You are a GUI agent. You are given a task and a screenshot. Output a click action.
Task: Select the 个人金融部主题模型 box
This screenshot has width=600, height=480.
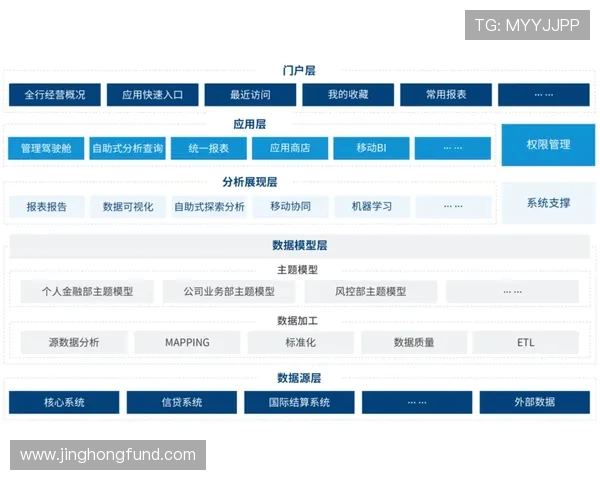click(87, 292)
